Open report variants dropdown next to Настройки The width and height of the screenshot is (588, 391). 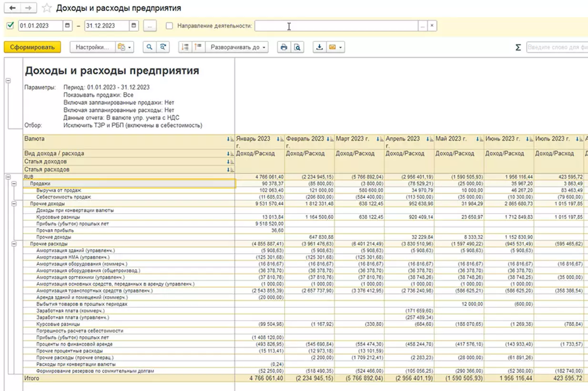tap(125, 47)
